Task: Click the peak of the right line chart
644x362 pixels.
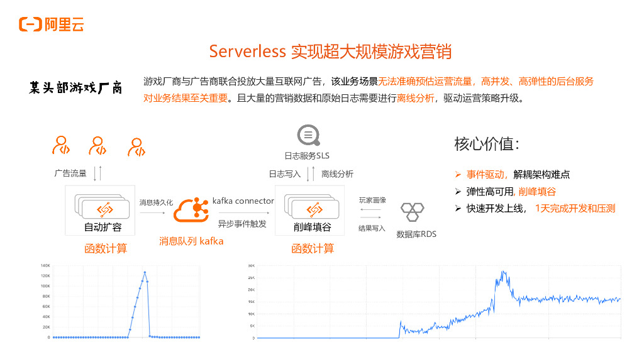Action: click(x=503, y=271)
